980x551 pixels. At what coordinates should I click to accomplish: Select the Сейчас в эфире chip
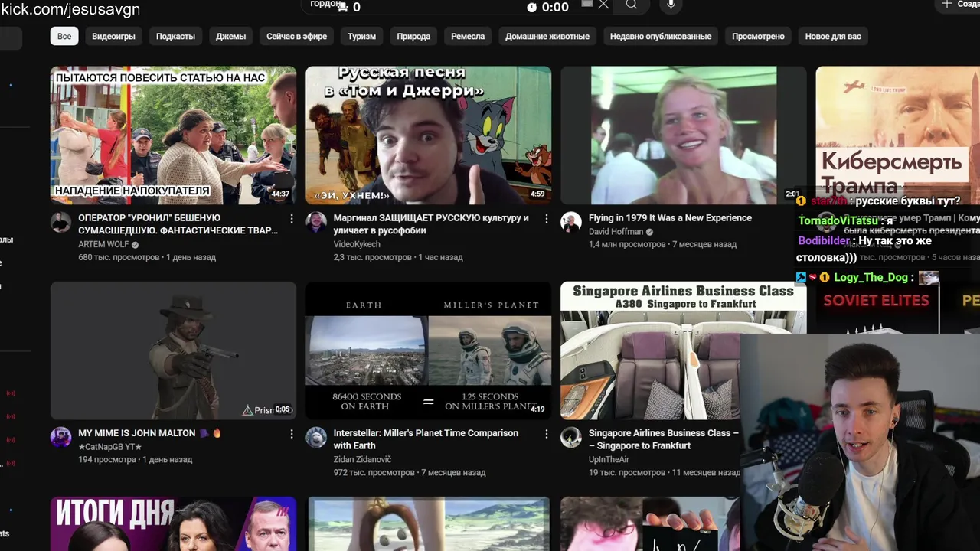[x=296, y=36]
